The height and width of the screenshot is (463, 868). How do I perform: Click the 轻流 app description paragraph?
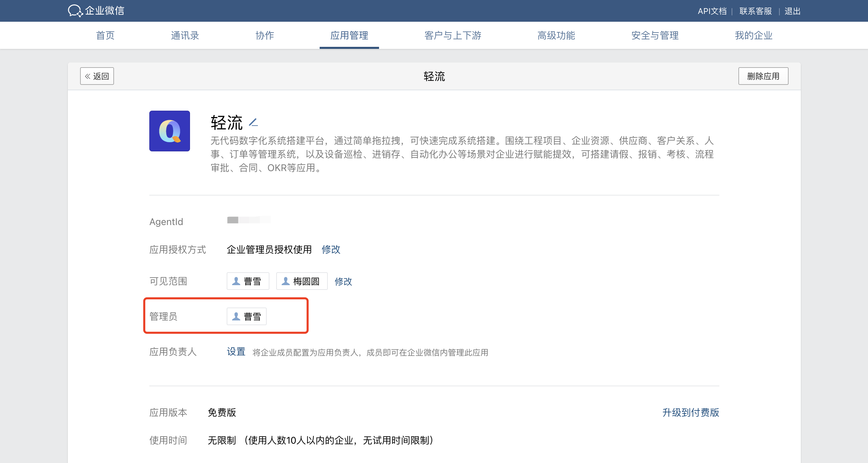(x=462, y=154)
